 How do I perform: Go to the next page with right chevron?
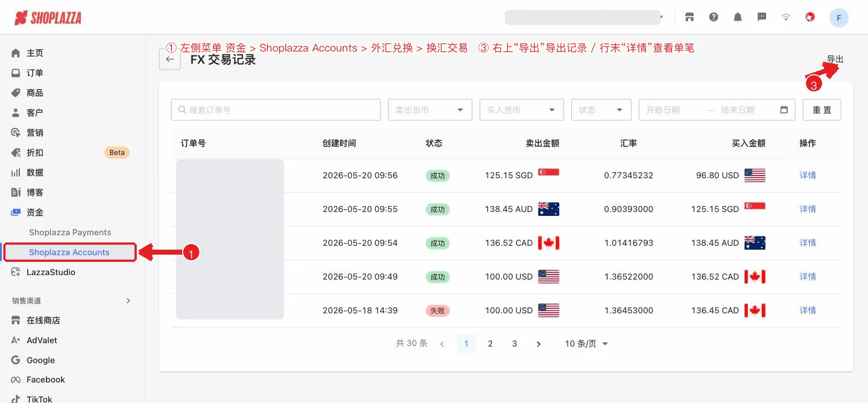coord(539,344)
